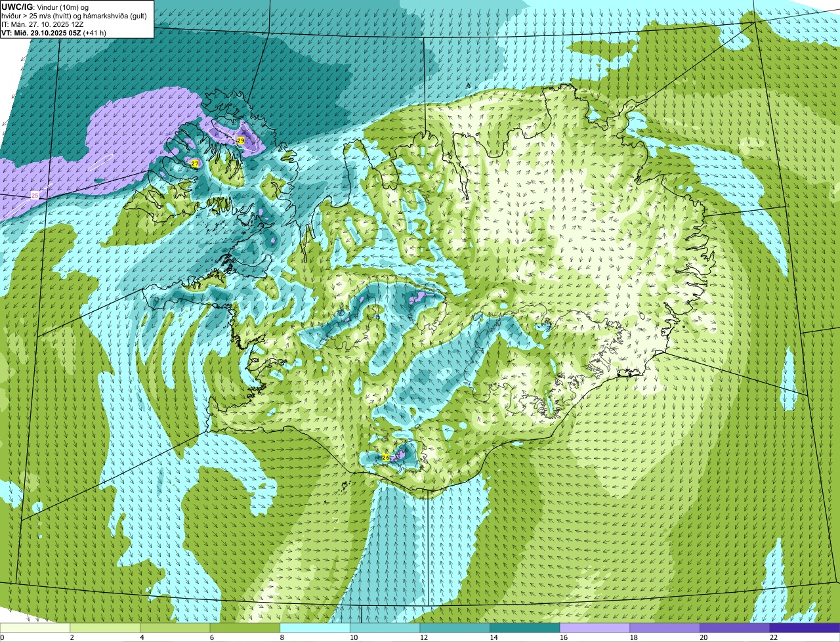
Task: Click the 18–20 m/s purple legend swatch
Action: tap(664, 628)
